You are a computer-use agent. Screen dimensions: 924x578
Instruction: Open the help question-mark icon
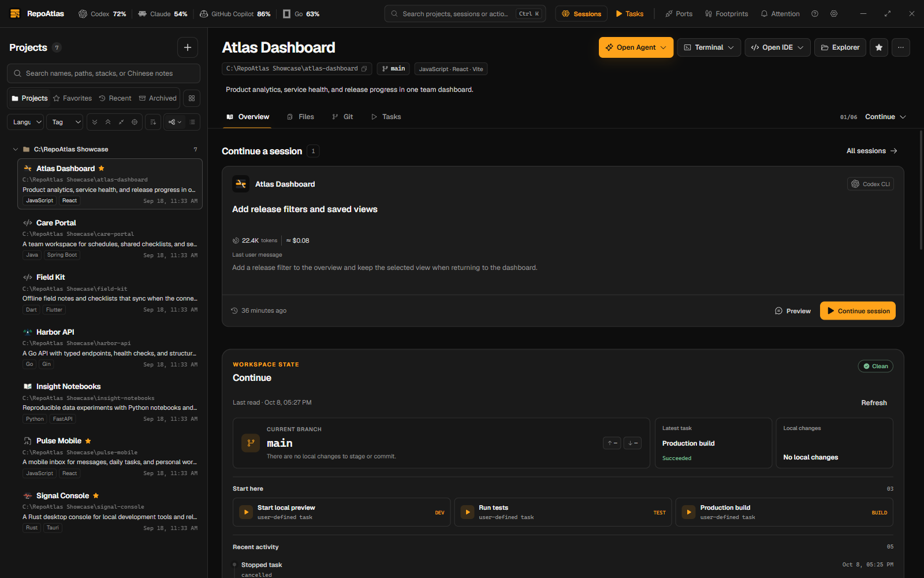coord(815,14)
